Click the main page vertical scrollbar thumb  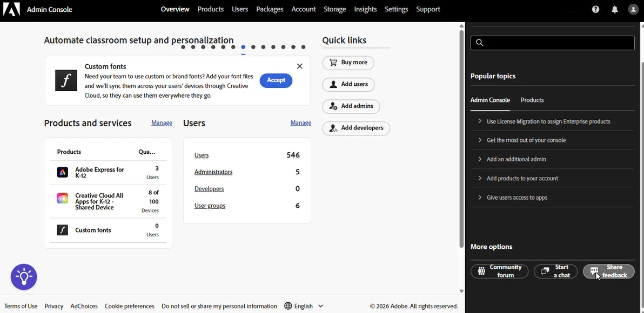(x=461, y=138)
